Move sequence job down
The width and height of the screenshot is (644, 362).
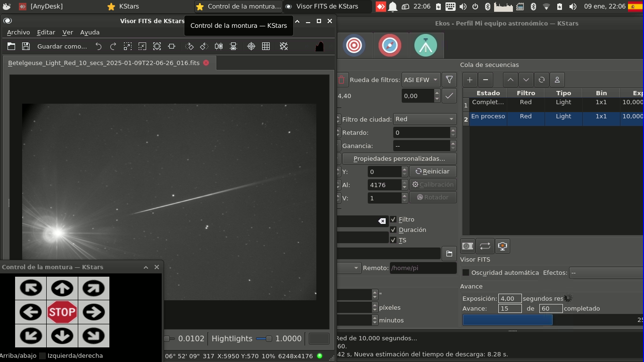pyautogui.click(x=526, y=80)
